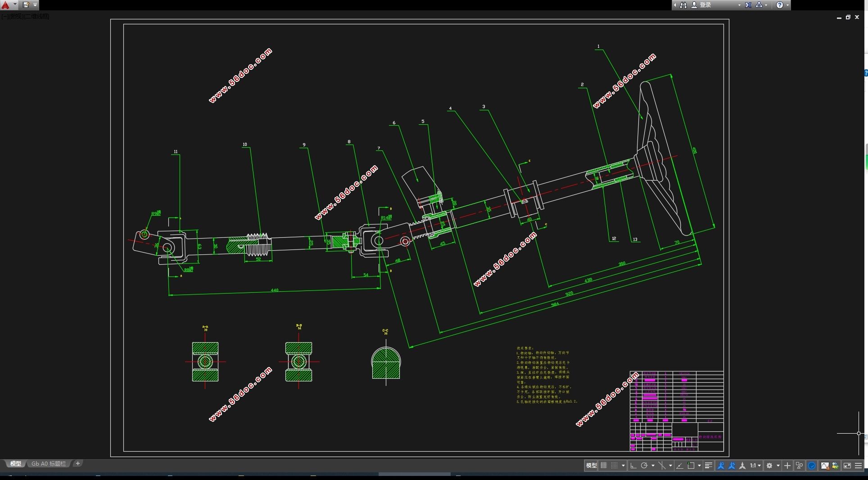This screenshot has width=868, height=480.
Task: Expand the 登录 account dropdown arrow
Action: tap(739, 5)
